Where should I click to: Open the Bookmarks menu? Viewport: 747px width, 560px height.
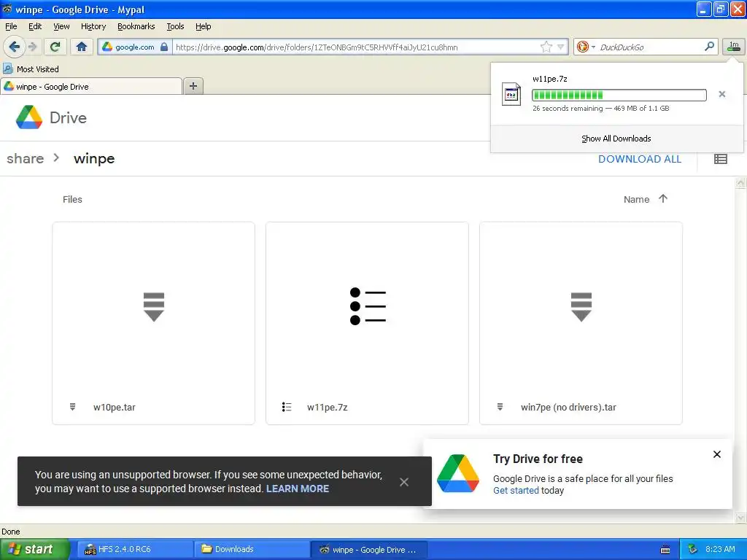point(136,26)
